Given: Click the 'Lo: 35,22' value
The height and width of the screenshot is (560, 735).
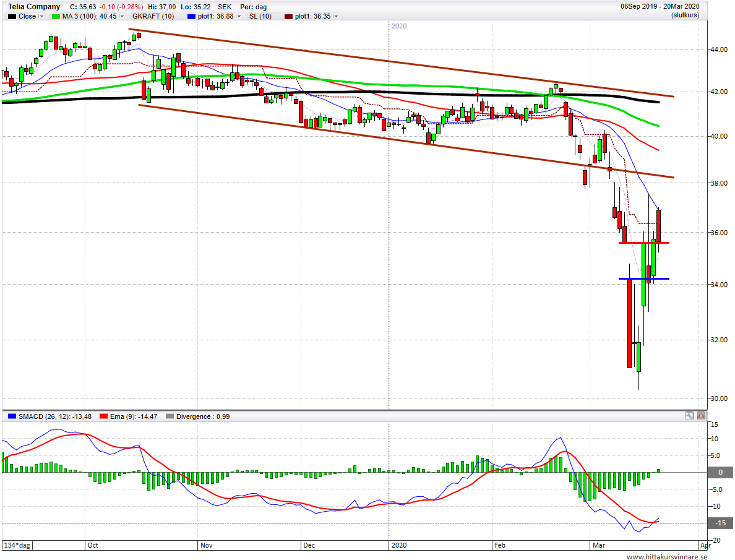Looking at the screenshot, I should [x=196, y=7].
